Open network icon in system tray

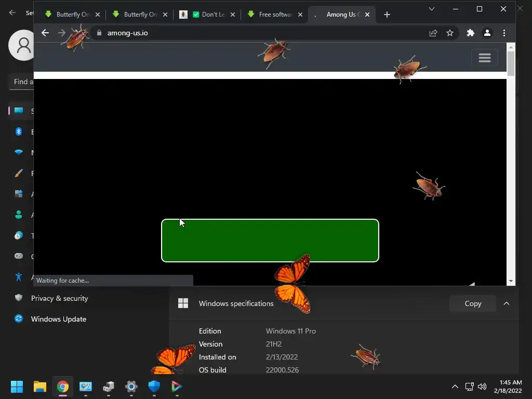469,387
